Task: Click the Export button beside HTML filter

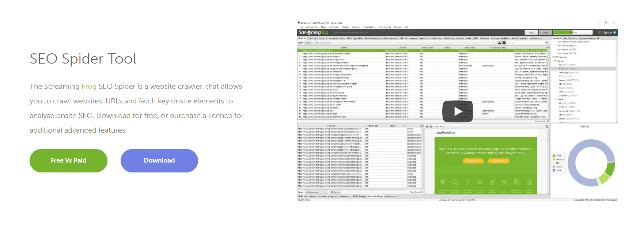Action: click(x=326, y=43)
